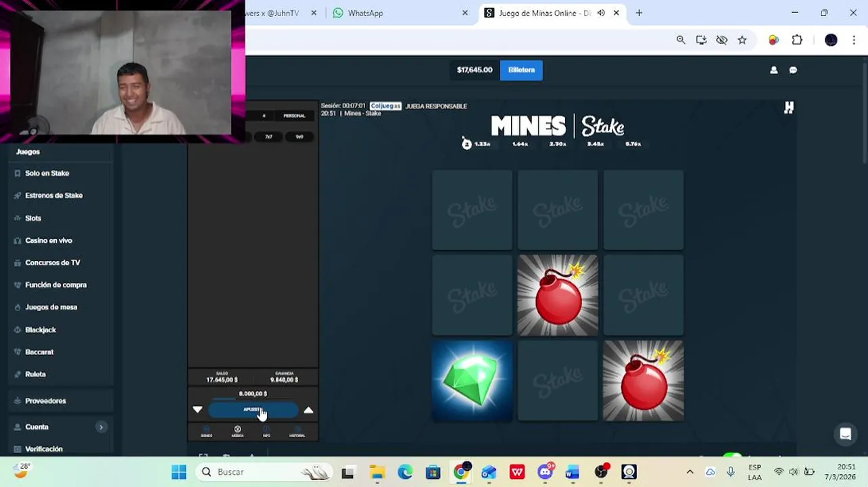Open the volume control in system tray

point(793,472)
